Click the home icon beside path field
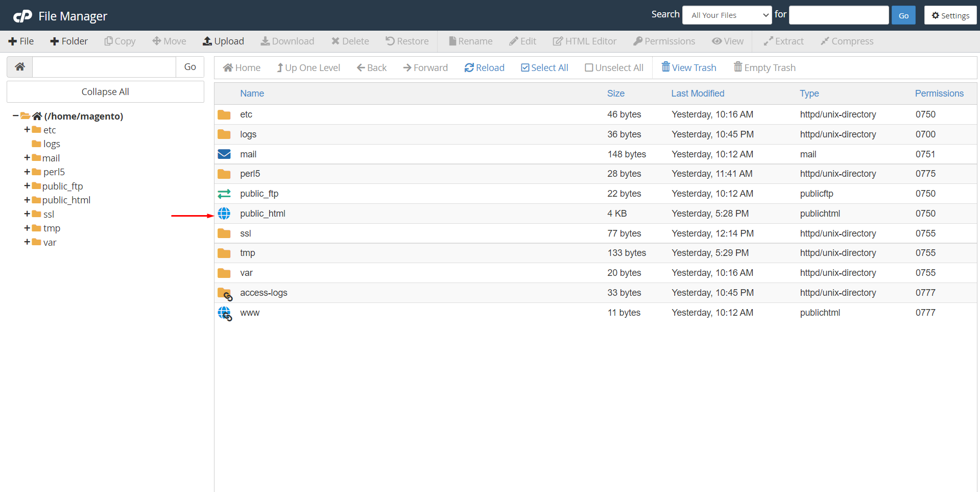This screenshot has height=492, width=980. 20,67
